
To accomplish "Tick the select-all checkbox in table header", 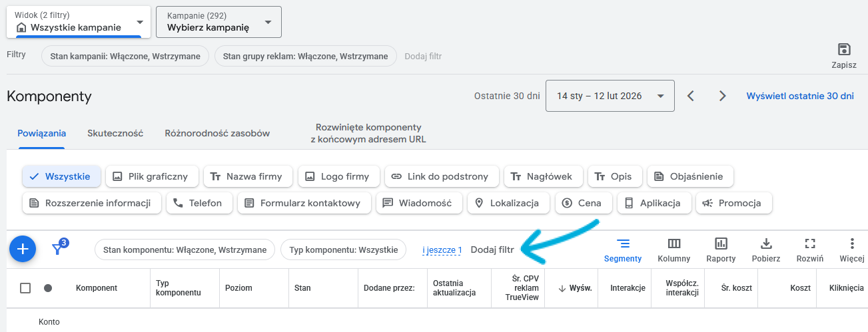I will click(25, 288).
